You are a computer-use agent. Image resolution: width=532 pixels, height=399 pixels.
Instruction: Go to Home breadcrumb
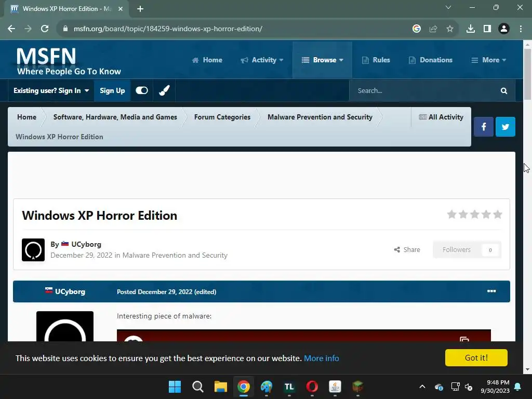(x=26, y=117)
